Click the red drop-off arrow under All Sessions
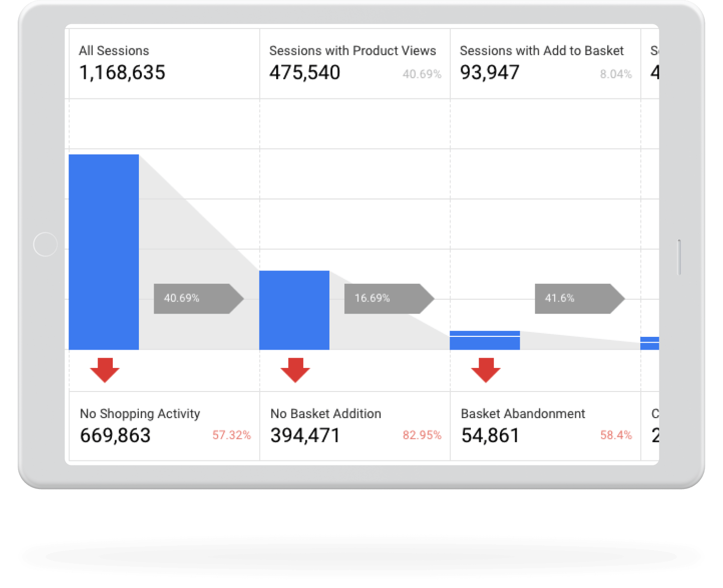723x588 pixels. tap(104, 370)
